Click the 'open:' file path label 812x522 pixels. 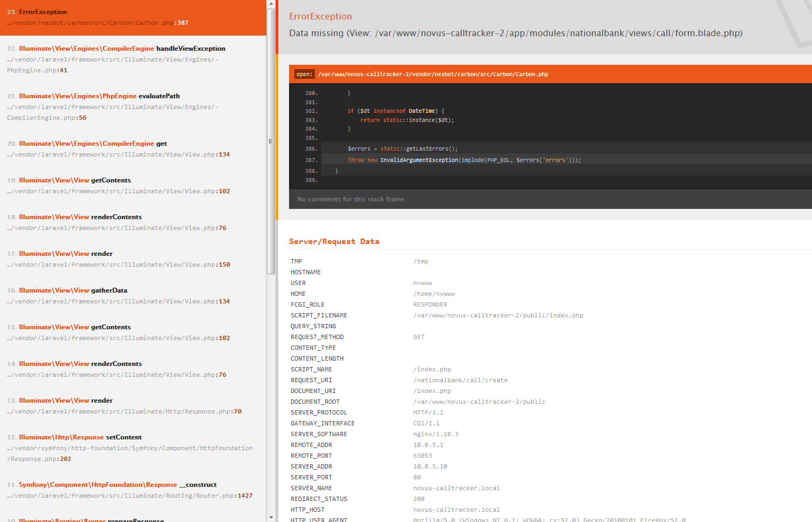[304, 74]
